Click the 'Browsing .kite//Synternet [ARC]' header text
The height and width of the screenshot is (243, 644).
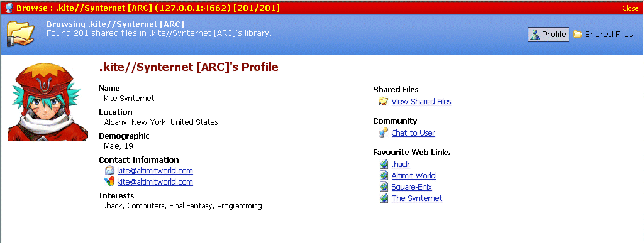[x=116, y=24]
